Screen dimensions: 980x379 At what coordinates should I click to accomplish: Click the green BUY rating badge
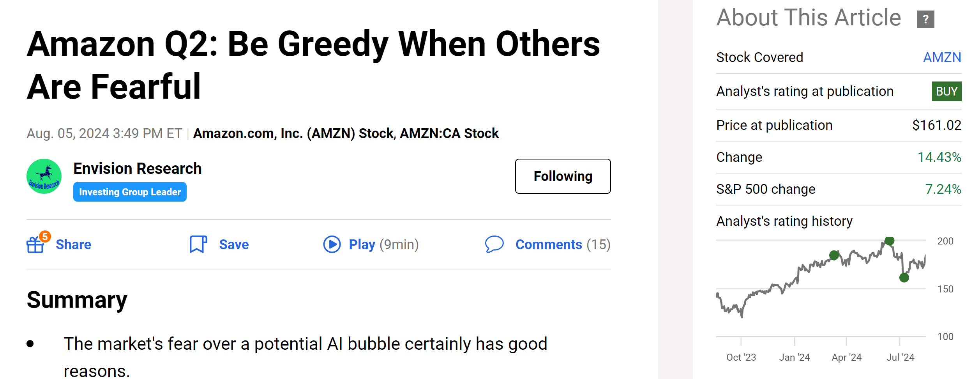[x=946, y=91]
